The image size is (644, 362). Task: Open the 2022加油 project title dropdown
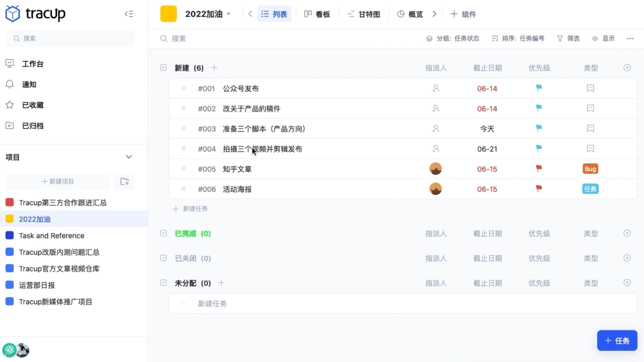229,14
